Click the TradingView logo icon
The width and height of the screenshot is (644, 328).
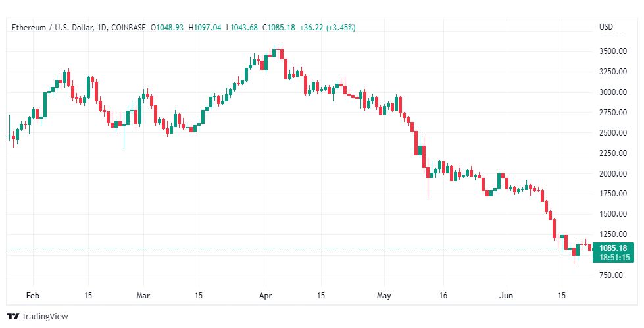click(x=13, y=317)
